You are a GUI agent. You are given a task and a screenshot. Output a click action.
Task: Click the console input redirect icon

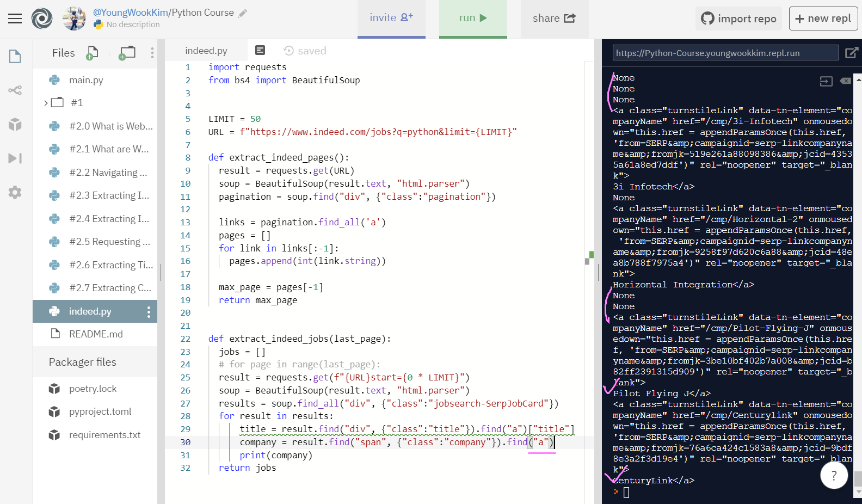[826, 81]
